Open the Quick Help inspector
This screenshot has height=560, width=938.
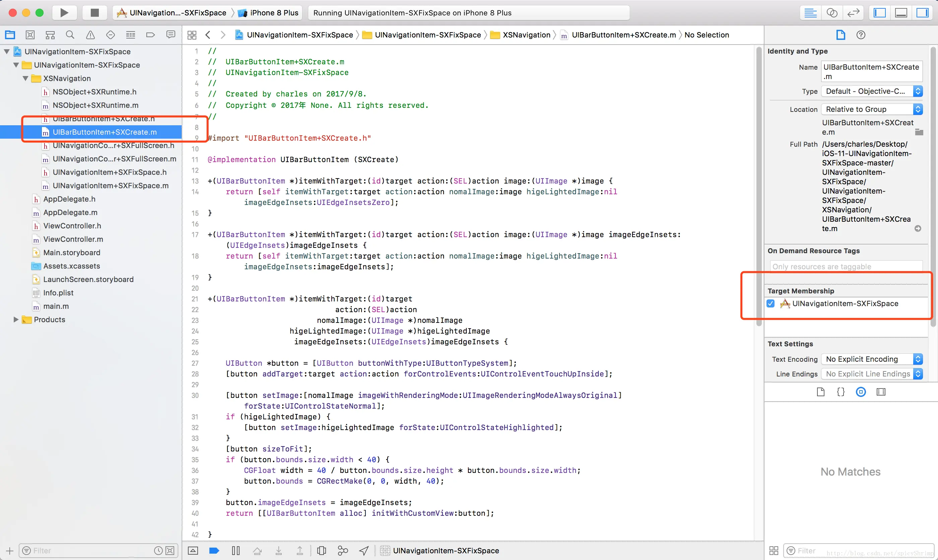click(x=861, y=35)
